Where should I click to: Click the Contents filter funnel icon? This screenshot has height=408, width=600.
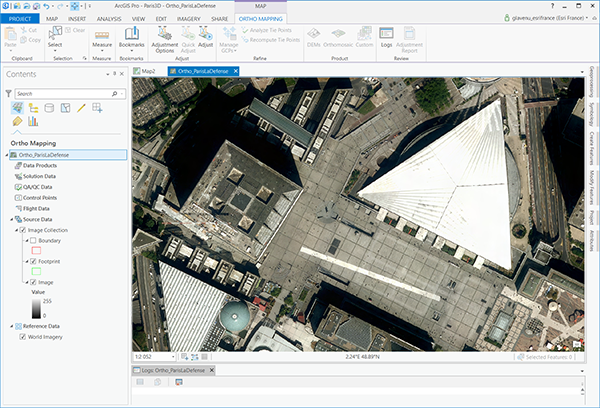9,93
